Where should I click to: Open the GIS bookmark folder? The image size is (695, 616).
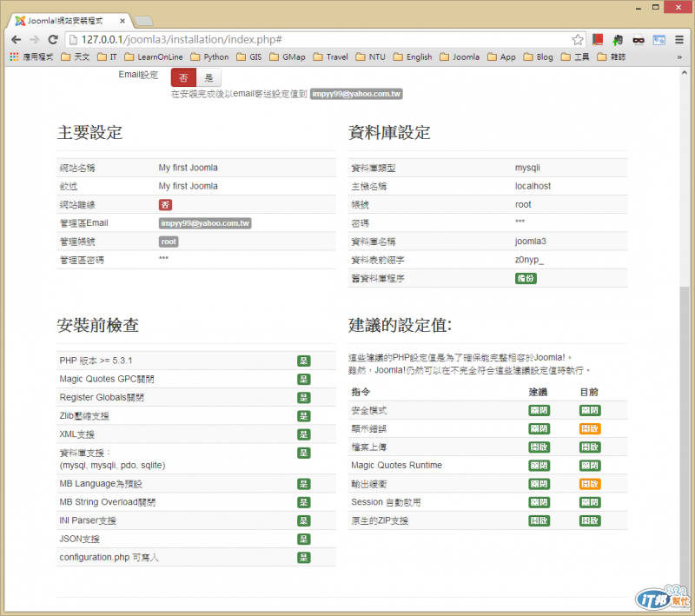click(249, 56)
